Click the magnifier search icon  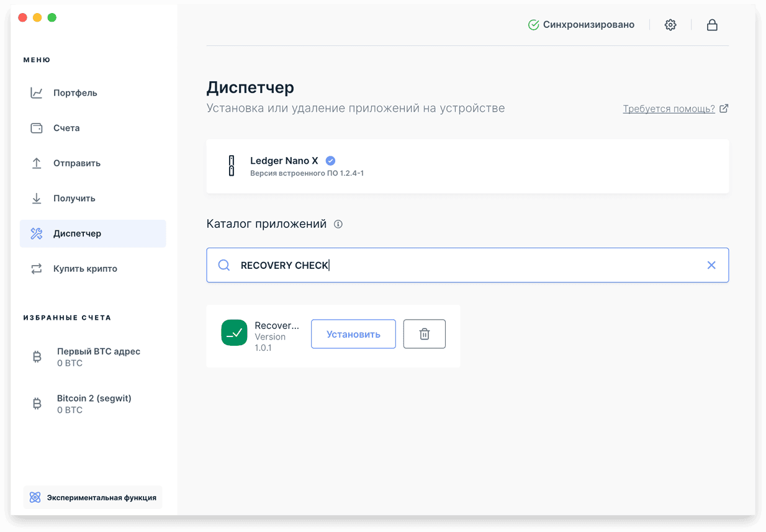[x=224, y=265]
